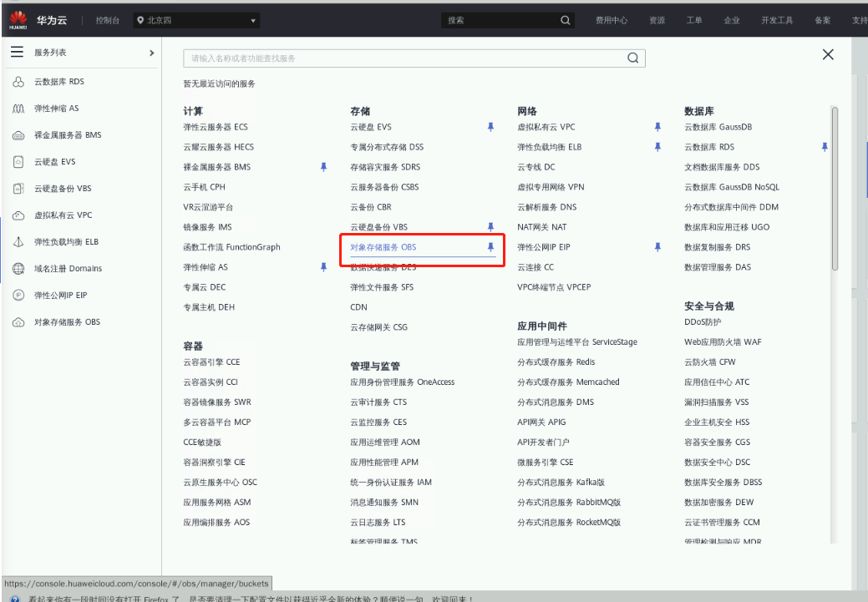
Task: Open 云日志服务 LTS
Action: [378, 523]
